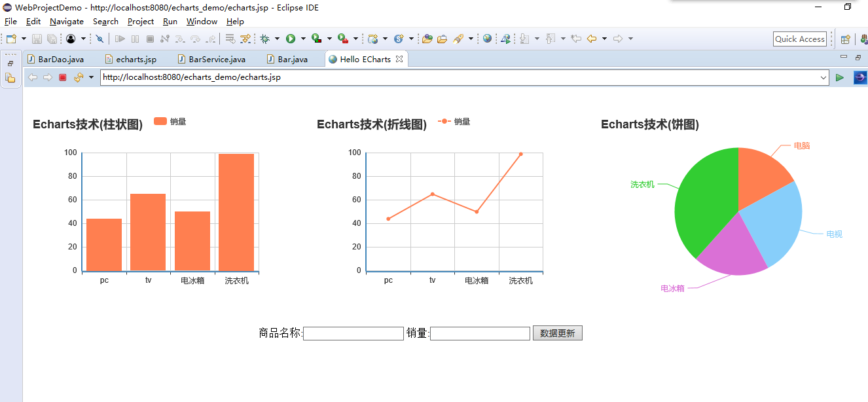This screenshot has width=868, height=402.
Task: Click the 数据更新 button
Action: point(557,333)
